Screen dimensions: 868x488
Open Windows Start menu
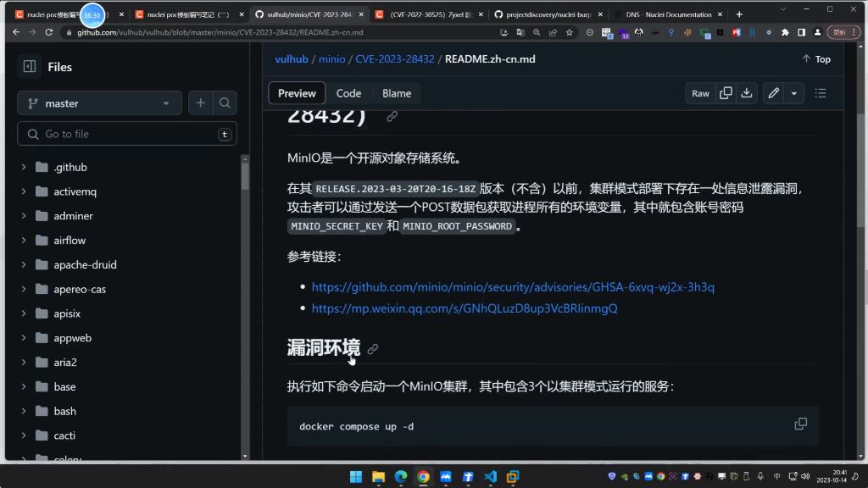point(356,476)
